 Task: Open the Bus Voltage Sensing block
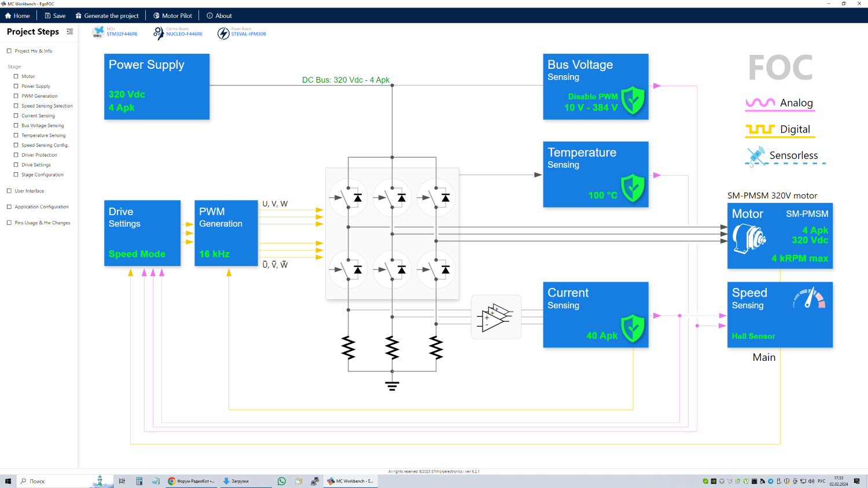point(595,87)
